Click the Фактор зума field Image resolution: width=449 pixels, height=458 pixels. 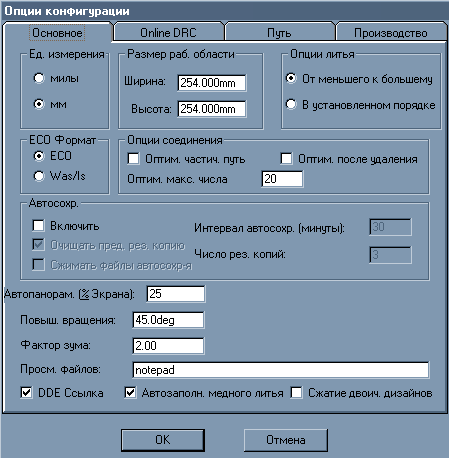click(168, 346)
